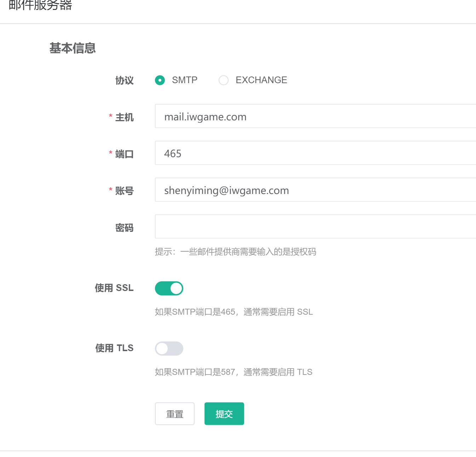
Task: Click the 邮件服务器 page title
Action: (x=40, y=5)
